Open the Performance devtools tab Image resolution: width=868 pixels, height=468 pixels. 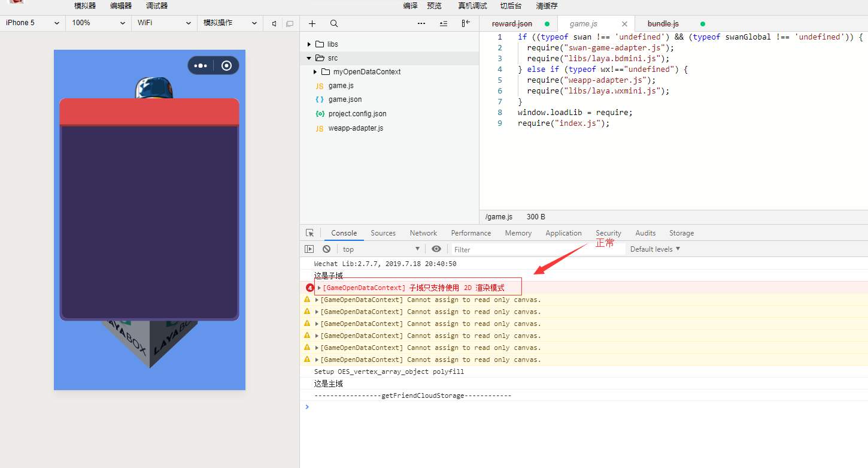[471, 233]
